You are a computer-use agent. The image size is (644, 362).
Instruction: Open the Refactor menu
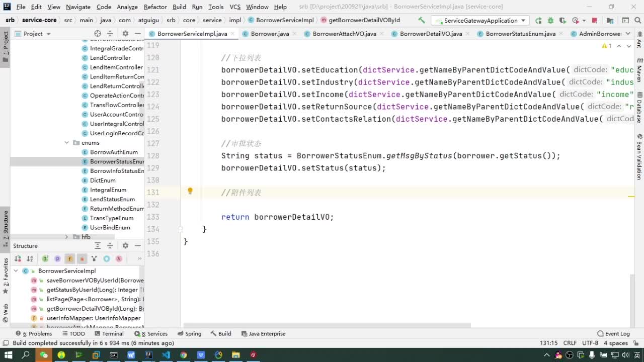coord(155,7)
